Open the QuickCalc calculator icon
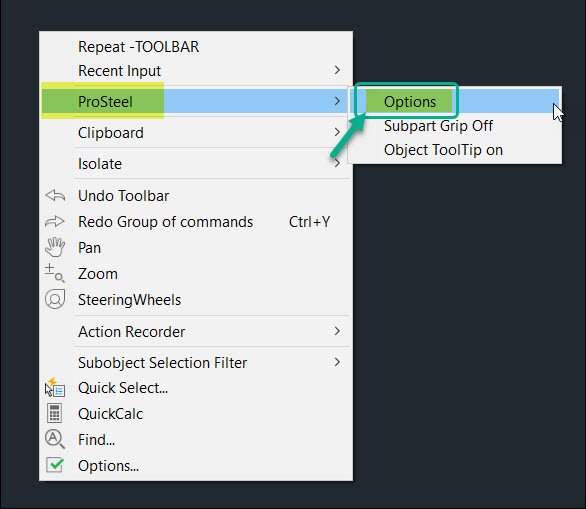The width and height of the screenshot is (586, 509). tap(55, 413)
